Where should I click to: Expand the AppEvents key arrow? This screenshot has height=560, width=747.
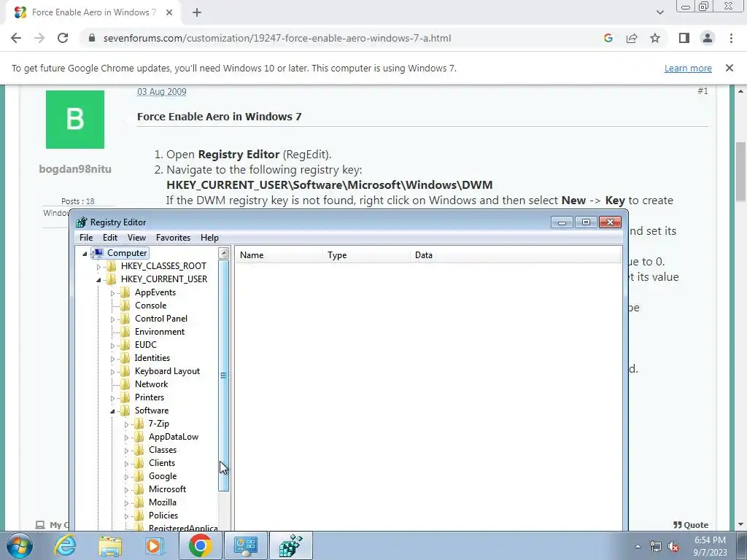point(112,293)
